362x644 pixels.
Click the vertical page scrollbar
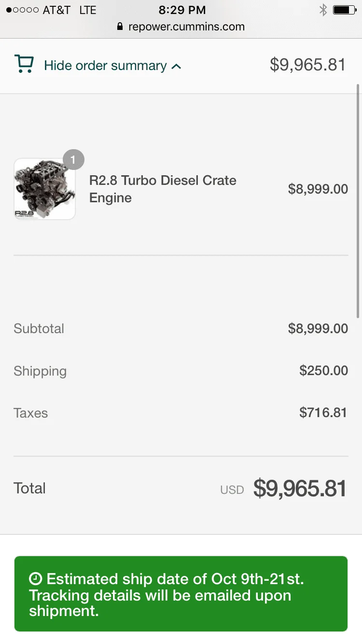click(358, 201)
